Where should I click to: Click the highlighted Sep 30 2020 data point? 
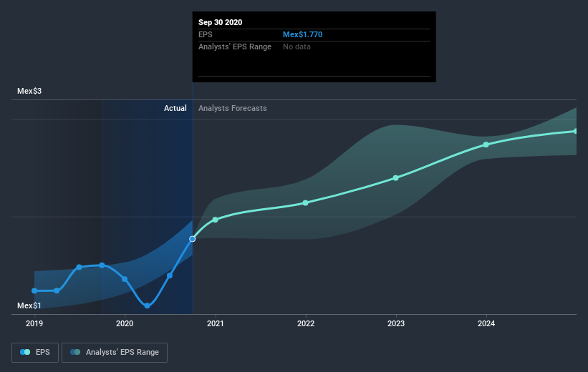[x=193, y=239]
